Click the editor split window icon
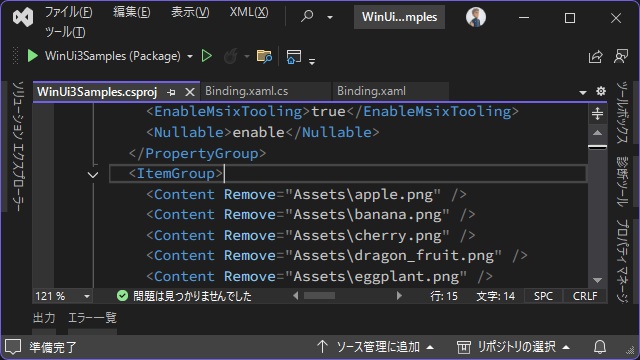Screen dimensions: 640x360 (597, 113)
